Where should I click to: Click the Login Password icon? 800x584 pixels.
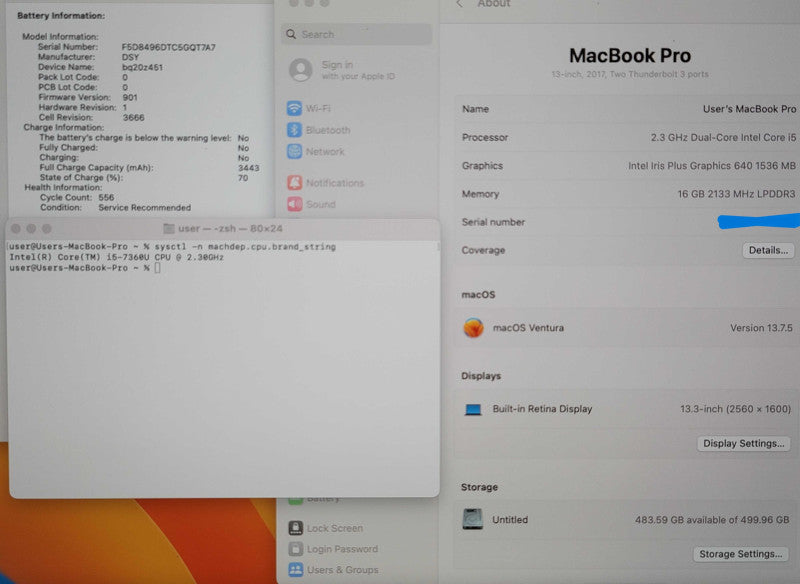point(295,549)
